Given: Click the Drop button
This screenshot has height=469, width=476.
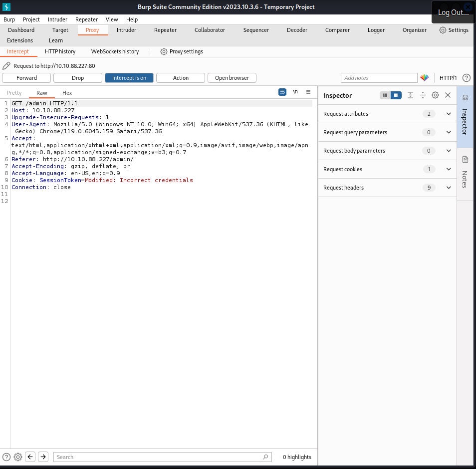Looking at the screenshot, I should tap(78, 78).
